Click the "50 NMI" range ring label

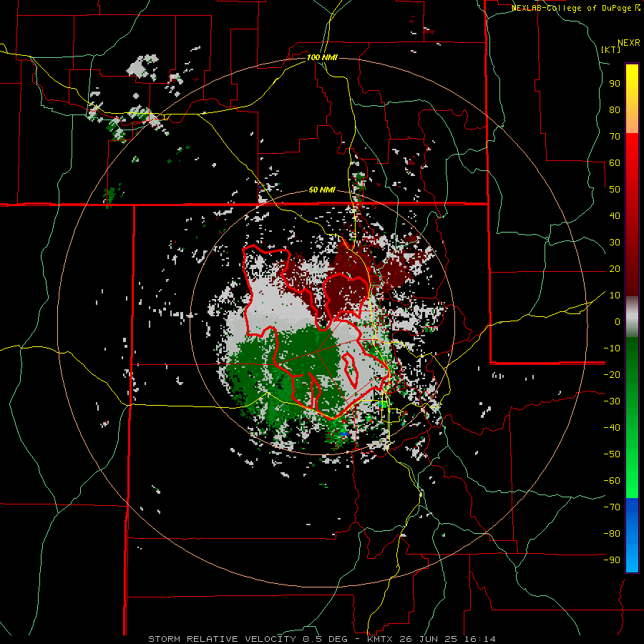coord(322,190)
